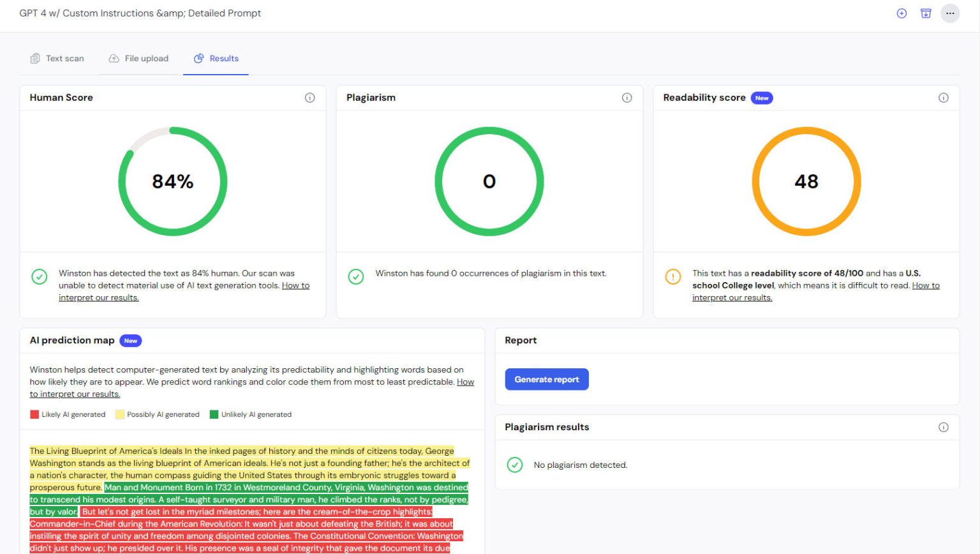
Task: Open the Text scan tab
Action: 57,58
